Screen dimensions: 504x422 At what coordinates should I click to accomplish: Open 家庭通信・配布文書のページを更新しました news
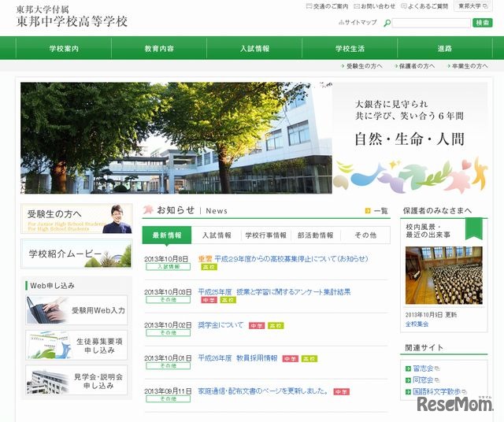click(x=264, y=391)
